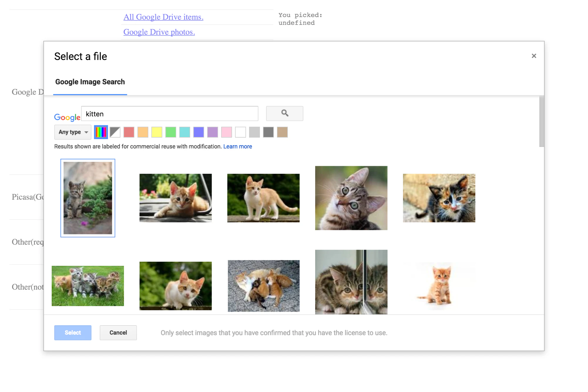Select the gray kitten by plant thumbnail
588x392 pixels.
tap(88, 198)
